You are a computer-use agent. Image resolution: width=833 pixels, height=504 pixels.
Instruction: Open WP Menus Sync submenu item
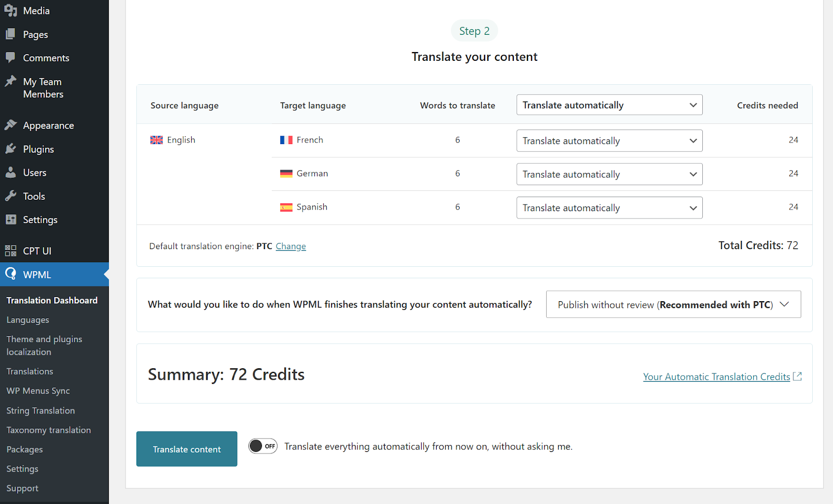pos(38,391)
